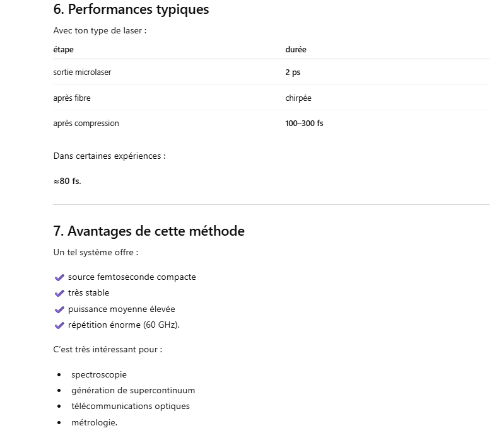This screenshot has height=438, width=504.
Task: Click the '2 ps' duration value
Action: pyautogui.click(x=293, y=72)
